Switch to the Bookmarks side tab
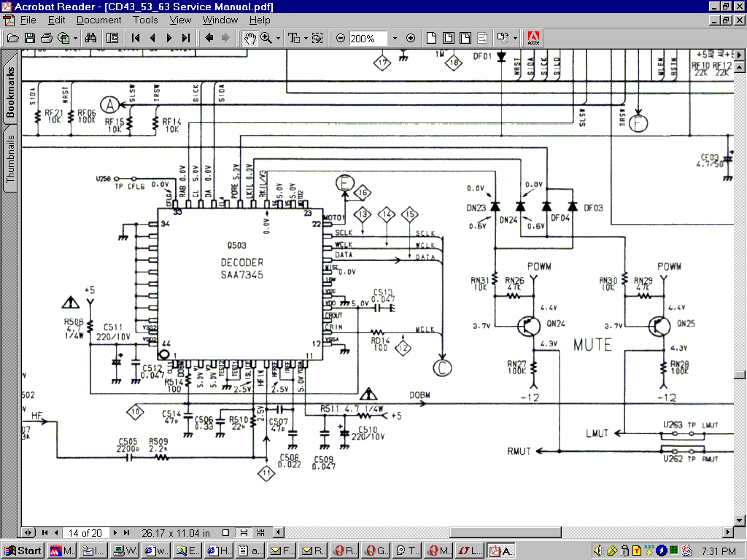 pyautogui.click(x=10, y=91)
